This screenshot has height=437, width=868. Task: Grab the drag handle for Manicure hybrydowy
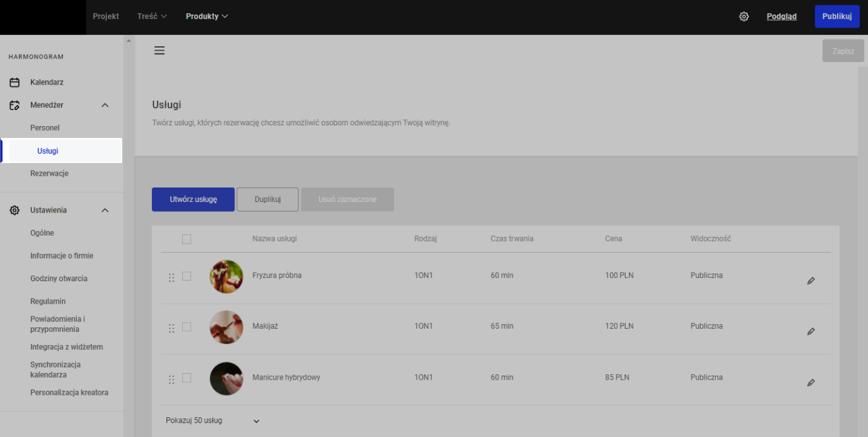(x=172, y=380)
